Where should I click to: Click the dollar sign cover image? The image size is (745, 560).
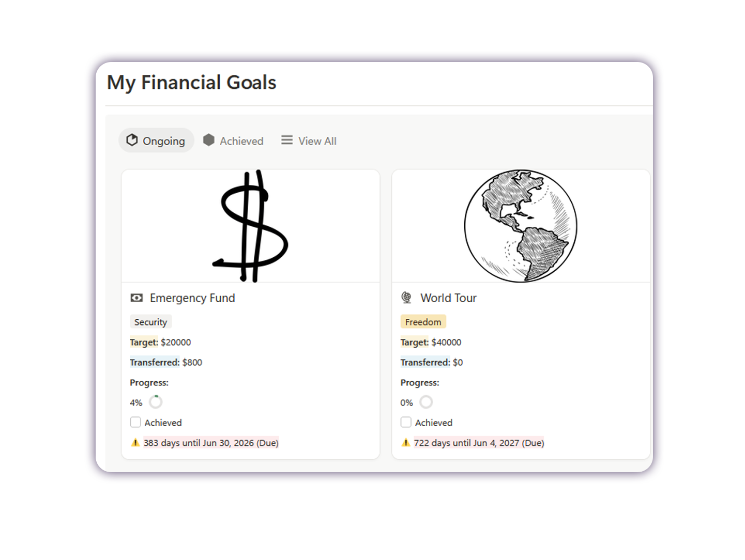click(x=251, y=226)
